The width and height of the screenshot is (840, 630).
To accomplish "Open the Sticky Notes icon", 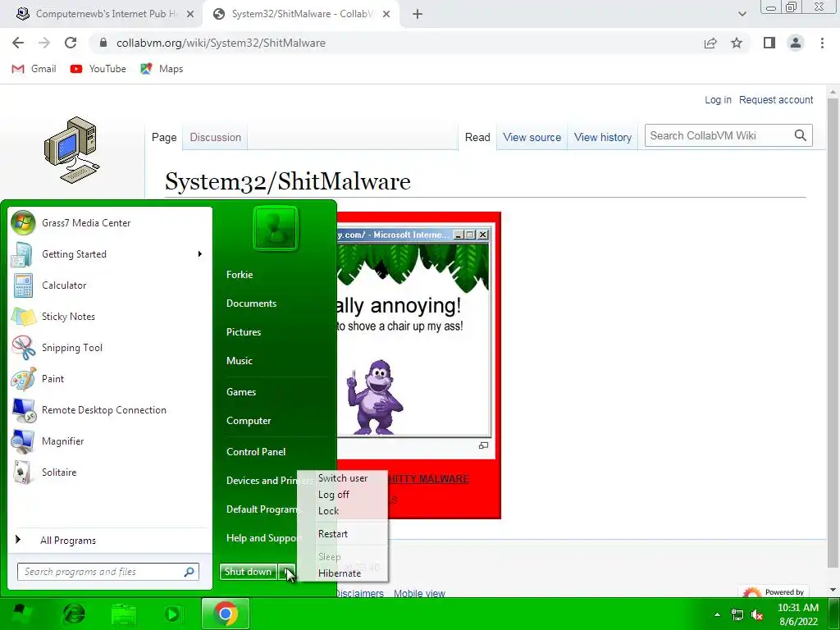I will point(23,316).
